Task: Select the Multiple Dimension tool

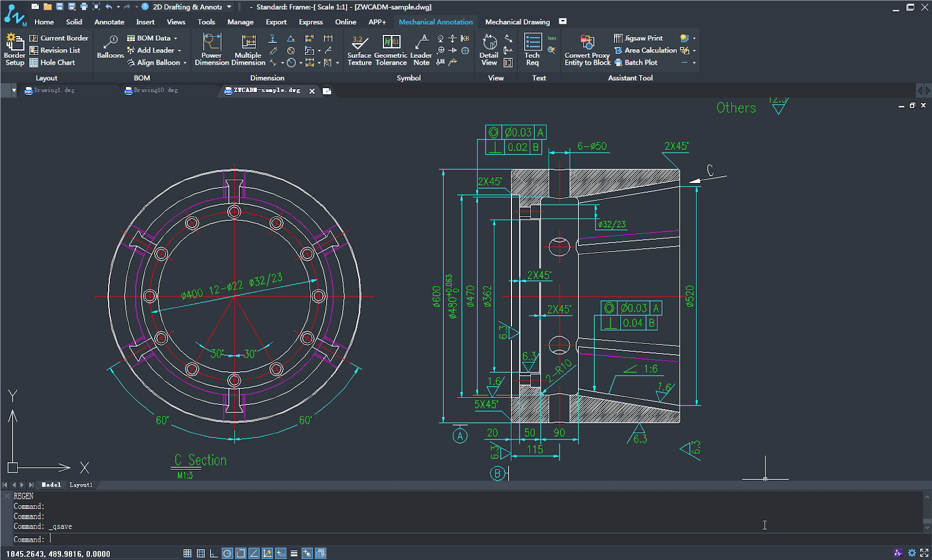Action: click(x=248, y=50)
